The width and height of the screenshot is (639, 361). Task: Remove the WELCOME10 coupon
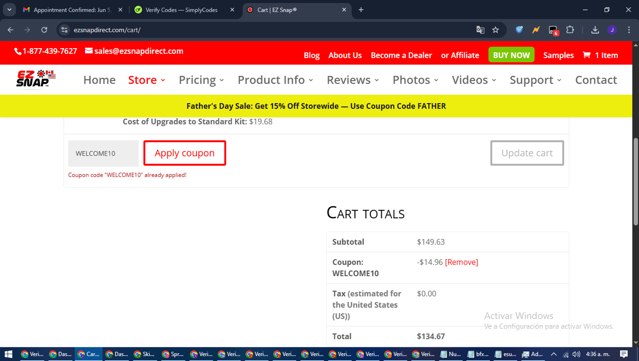click(461, 262)
